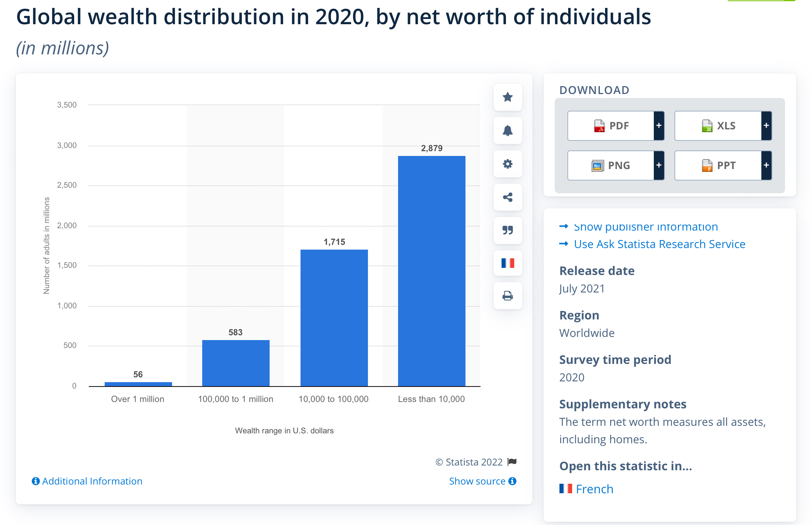
Task: Download the data as XLS
Action: pyautogui.click(x=718, y=126)
